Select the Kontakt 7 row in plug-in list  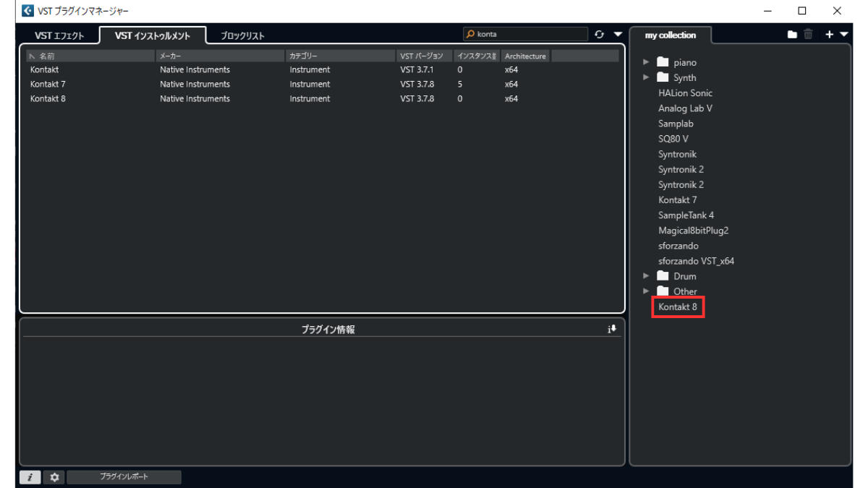click(48, 84)
